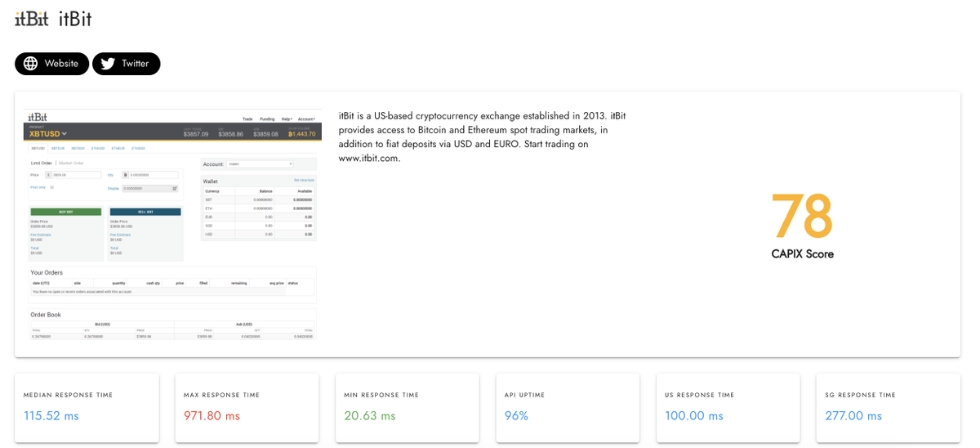
Task: Open the itBit Twitter button
Action: click(127, 64)
